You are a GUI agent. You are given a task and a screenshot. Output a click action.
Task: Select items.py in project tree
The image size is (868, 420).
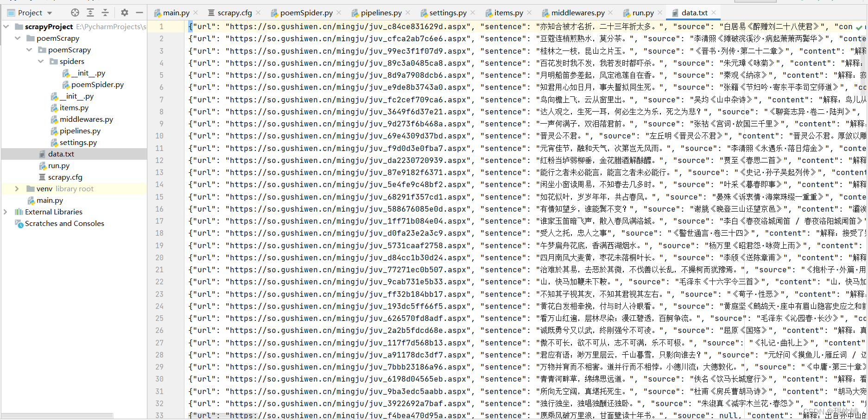tap(74, 107)
